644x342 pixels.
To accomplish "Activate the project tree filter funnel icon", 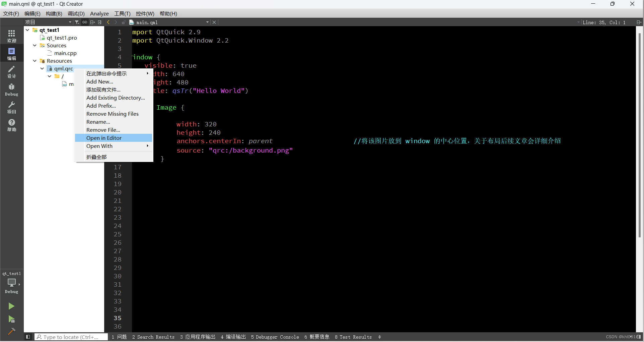I will click(77, 22).
